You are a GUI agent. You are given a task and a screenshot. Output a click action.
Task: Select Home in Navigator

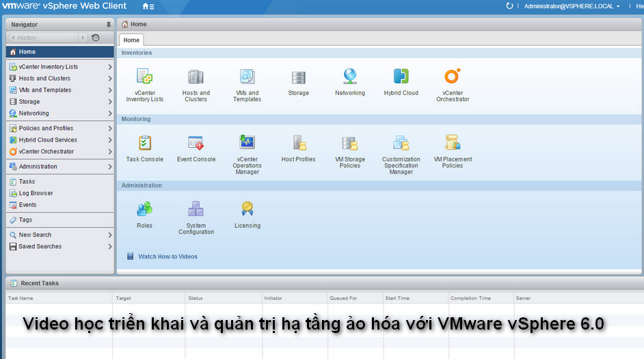pyautogui.click(x=60, y=52)
